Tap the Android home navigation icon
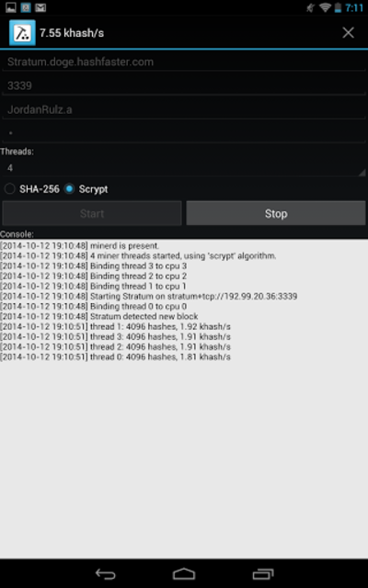The height and width of the screenshot is (588, 368). (184, 573)
